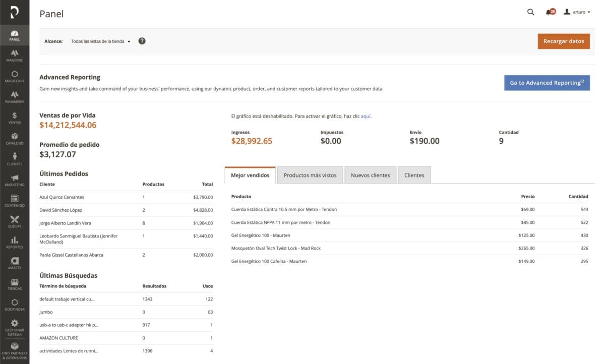Screen dimensions: 605x364
Task: Open the Ventas sidebar section
Action: pos(15,118)
